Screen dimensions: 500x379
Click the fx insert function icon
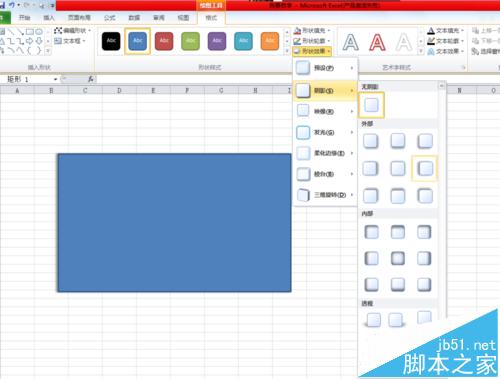tap(90, 79)
